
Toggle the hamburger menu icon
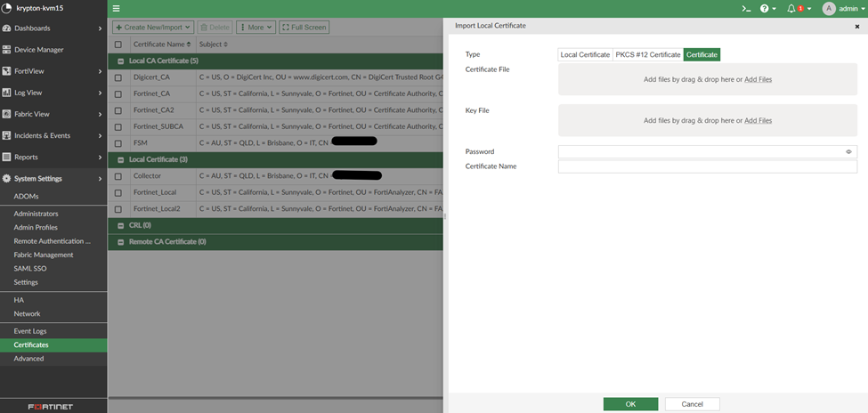117,9
